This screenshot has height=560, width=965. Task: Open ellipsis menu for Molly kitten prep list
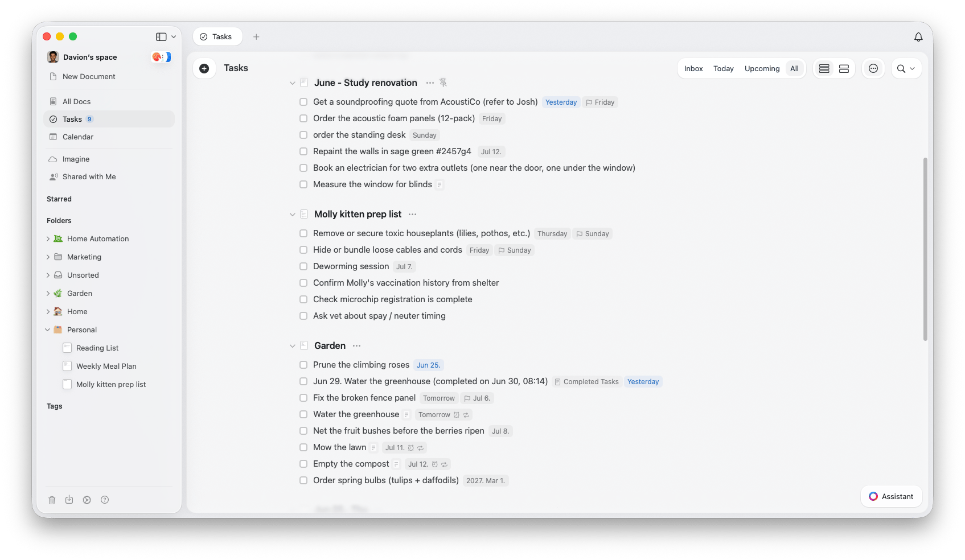[x=413, y=215]
